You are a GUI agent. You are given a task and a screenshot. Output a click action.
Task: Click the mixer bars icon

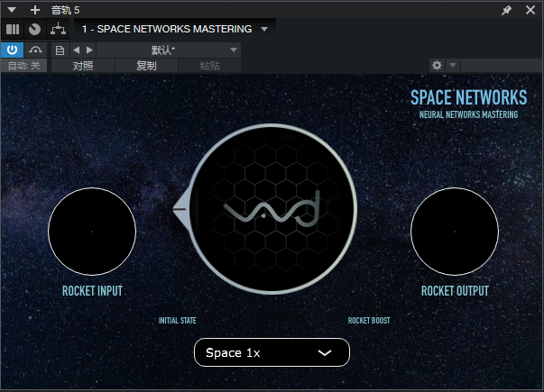pyautogui.click(x=13, y=29)
